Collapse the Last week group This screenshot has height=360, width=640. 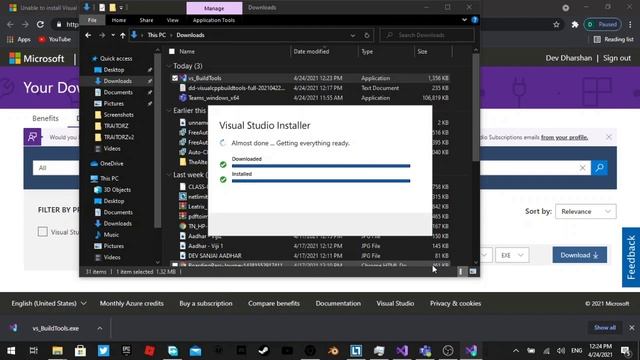point(169,175)
